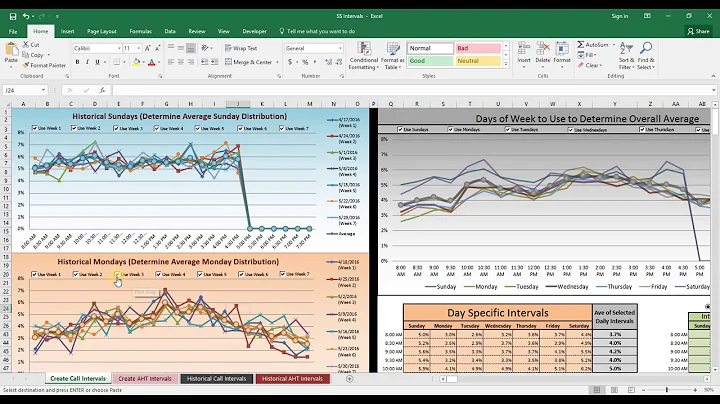Center cell text horizontally

point(181,62)
